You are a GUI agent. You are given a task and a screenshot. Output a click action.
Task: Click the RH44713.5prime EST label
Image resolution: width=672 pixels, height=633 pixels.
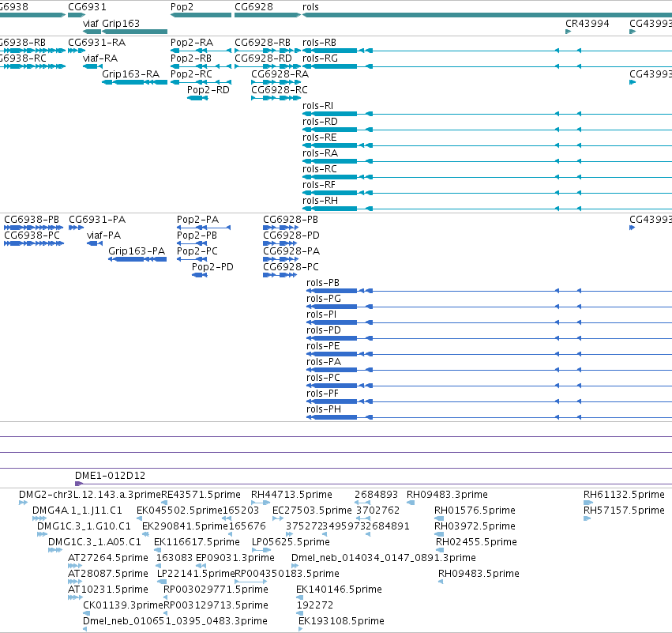(x=291, y=495)
